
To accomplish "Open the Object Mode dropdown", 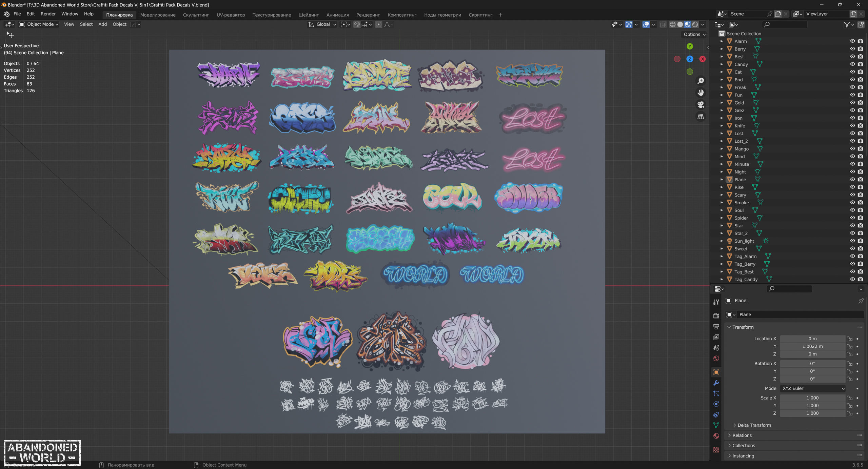I will click(x=39, y=24).
